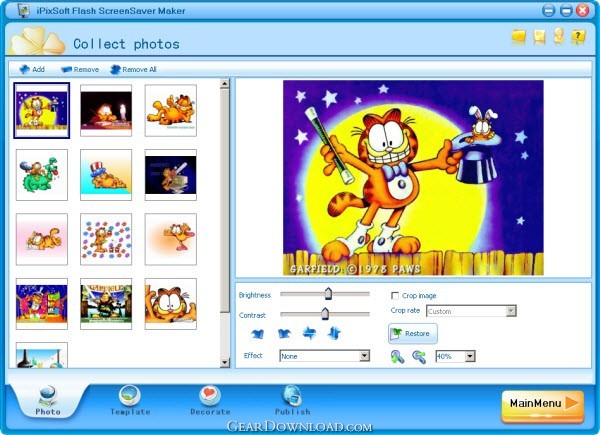Select the Garfield poster with title thumbnail

pyautogui.click(x=106, y=304)
